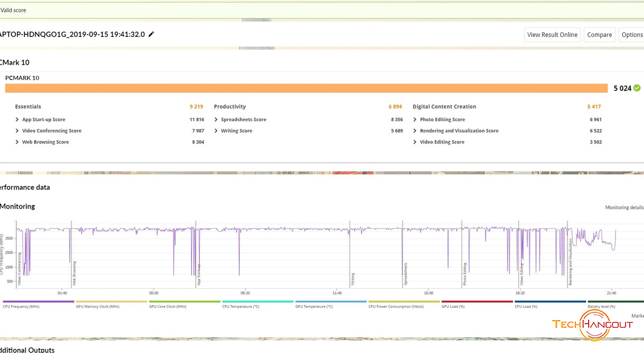Toggle the Battery level (%) legend series
The image size is (644, 353).
pyautogui.click(x=616, y=305)
